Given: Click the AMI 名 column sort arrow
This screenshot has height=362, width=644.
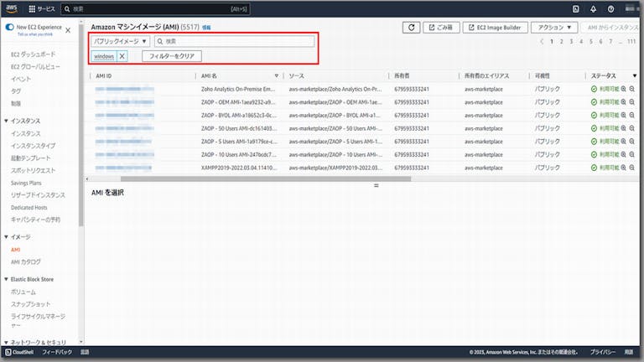Looking at the screenshot, I should 277,76.
